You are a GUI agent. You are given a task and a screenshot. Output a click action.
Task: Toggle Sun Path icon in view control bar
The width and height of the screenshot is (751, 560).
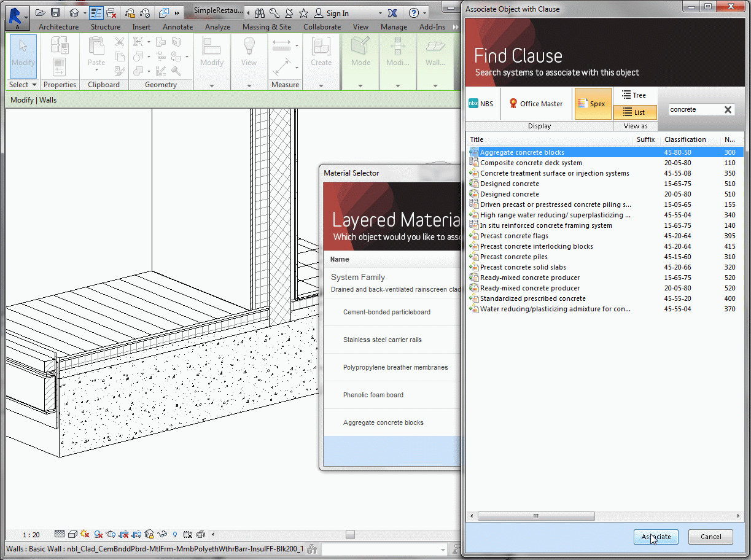[85, 534]
